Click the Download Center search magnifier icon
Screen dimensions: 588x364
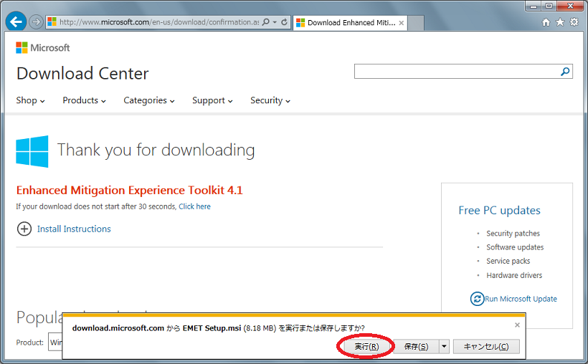tap(565, 71)
